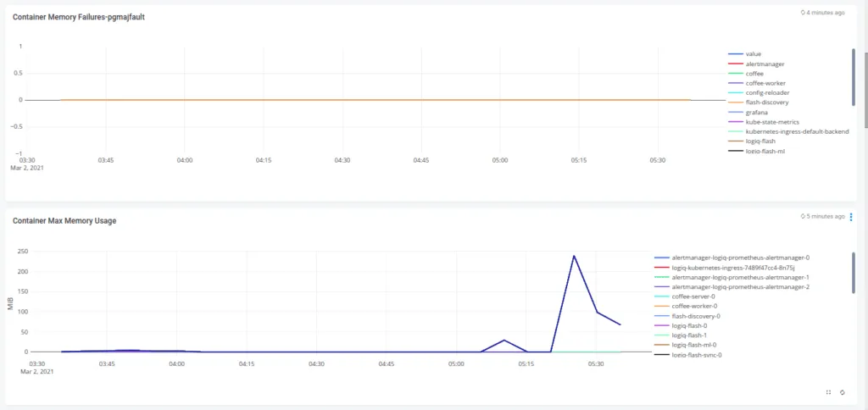Screen dimensions: 868x410
Task: Click the memory spike peak near 05:25
Action: (x=574, y=256)
